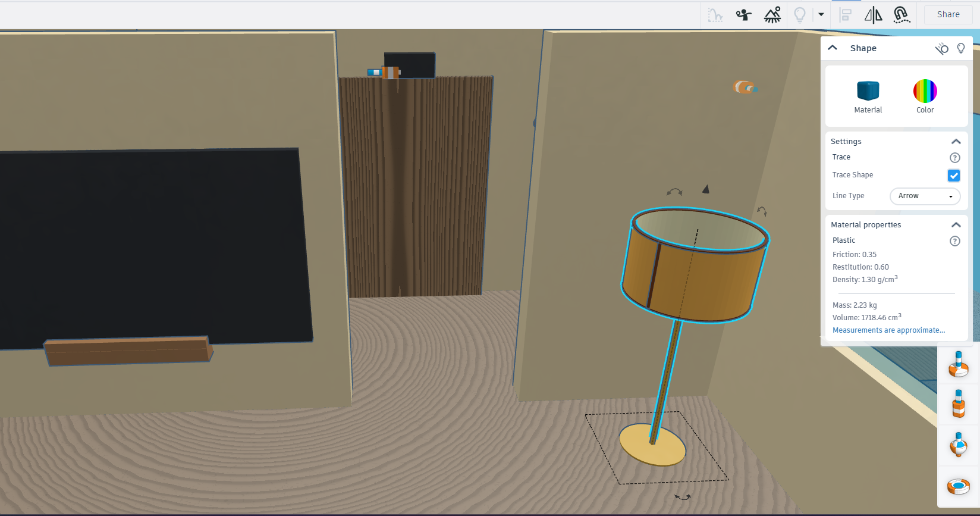
Task: Open dropdown arrow next to toolbar lightbulb
Action: [821, 15]
